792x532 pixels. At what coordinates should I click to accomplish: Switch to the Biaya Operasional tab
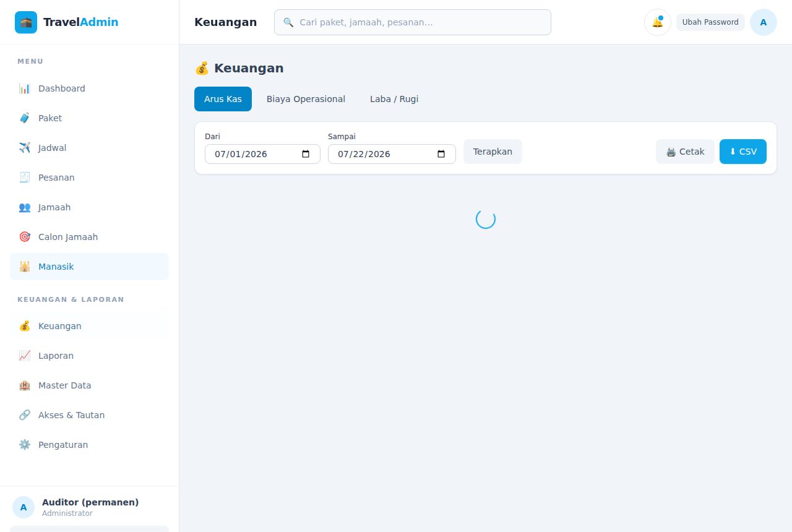click(x=306, y=99)
